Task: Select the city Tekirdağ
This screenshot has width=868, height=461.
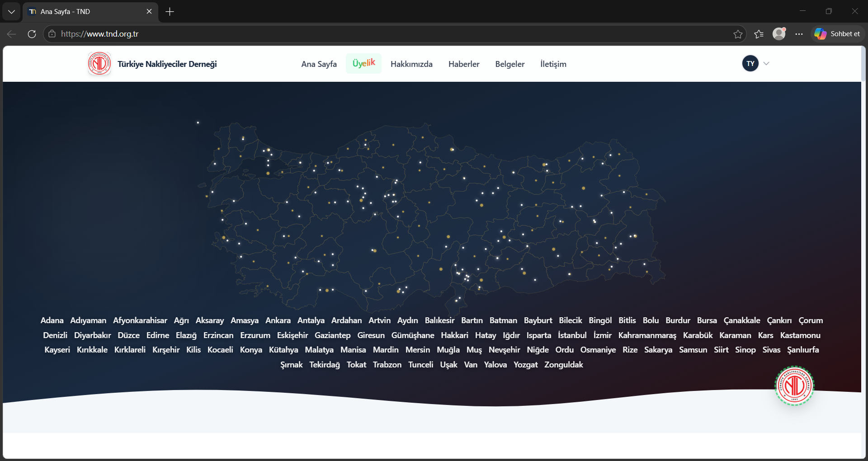Action: coord(325,365)
